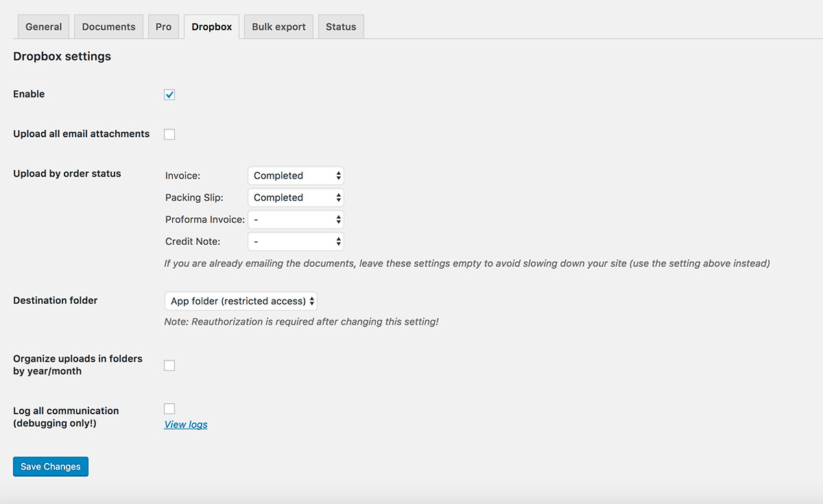Open the Destination folder dropdown

click(x=241, y=301)
